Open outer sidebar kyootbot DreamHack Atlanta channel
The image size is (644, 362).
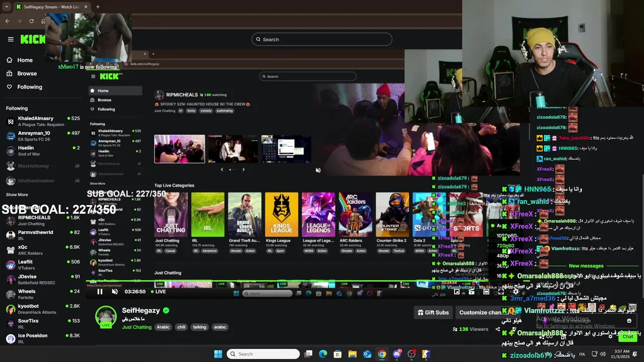43,309
